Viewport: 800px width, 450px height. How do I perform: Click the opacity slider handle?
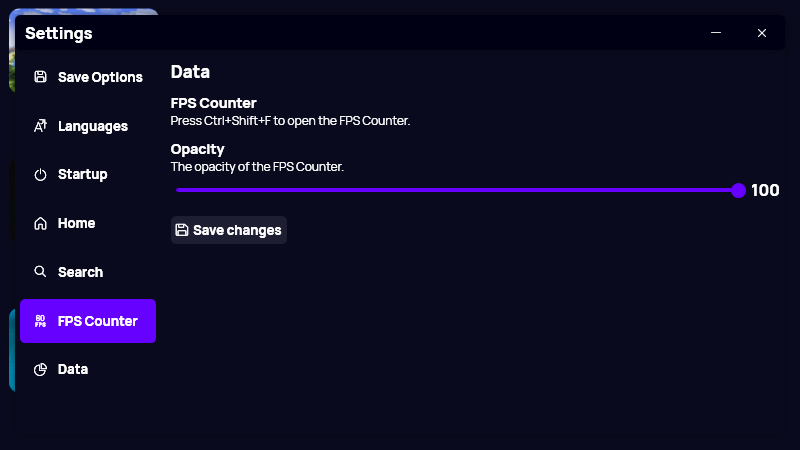tap(738, 190)
